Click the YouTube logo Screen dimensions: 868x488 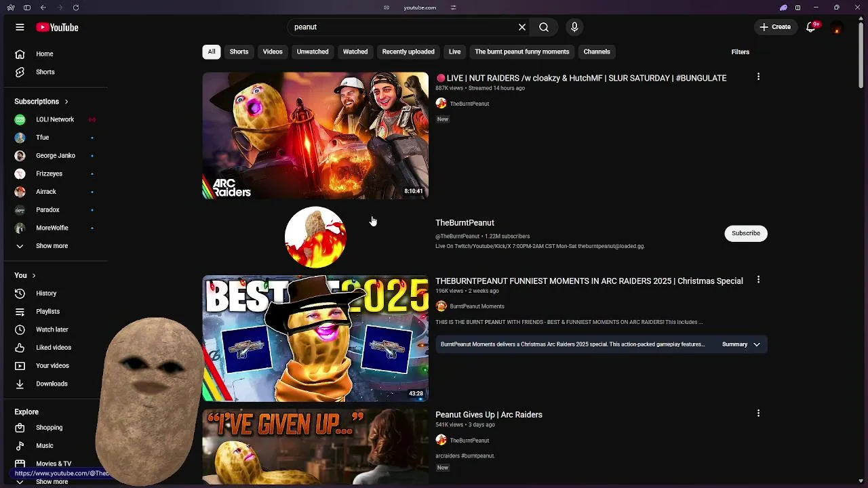point(58,27)
